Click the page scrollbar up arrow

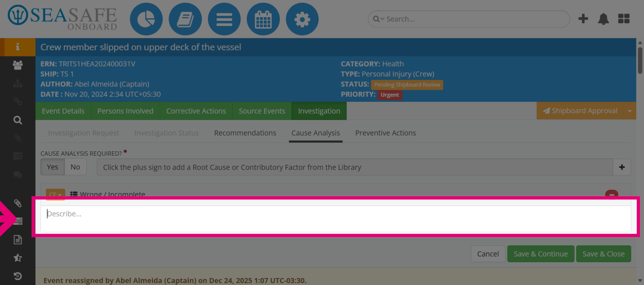[x=640, y=43]
